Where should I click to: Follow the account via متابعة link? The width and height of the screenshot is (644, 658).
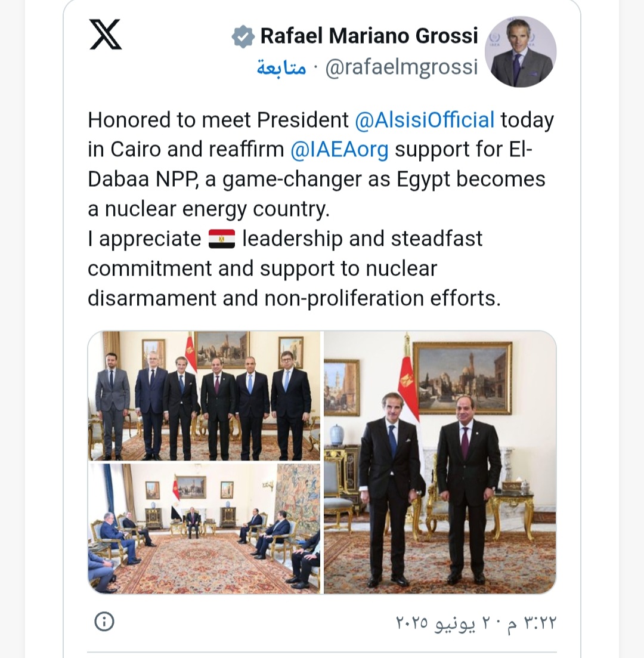[x=281, y=68]
